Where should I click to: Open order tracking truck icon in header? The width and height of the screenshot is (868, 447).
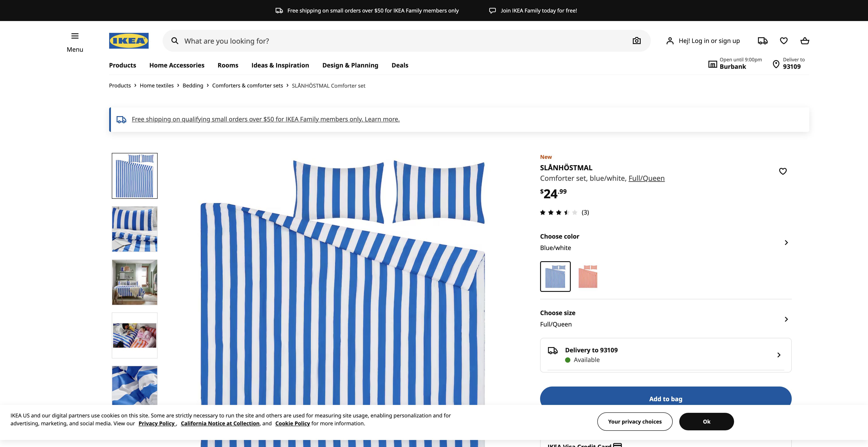pyautogui.click(x=763, y=41)
